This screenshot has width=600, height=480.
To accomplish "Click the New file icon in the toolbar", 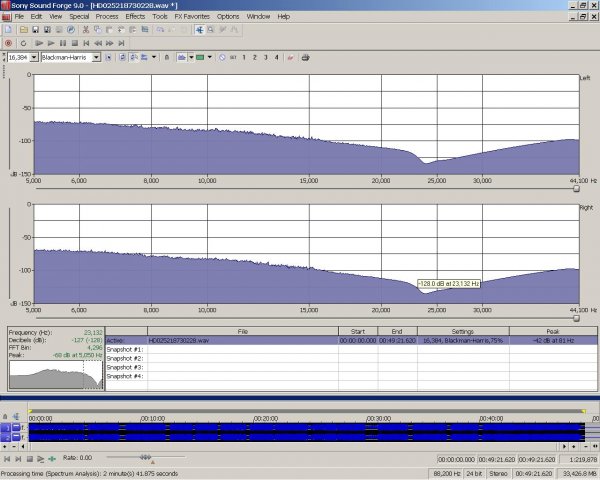I will [x=9, y=30].
